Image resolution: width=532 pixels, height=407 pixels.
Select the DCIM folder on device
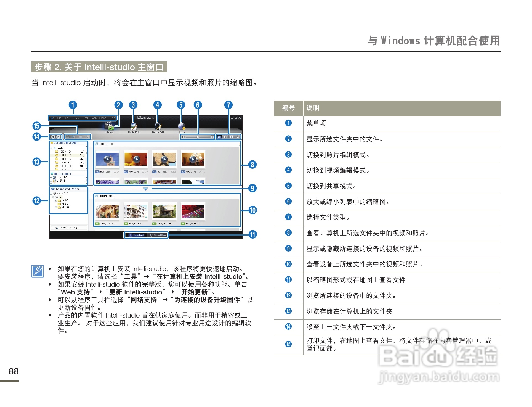[63, 200]
